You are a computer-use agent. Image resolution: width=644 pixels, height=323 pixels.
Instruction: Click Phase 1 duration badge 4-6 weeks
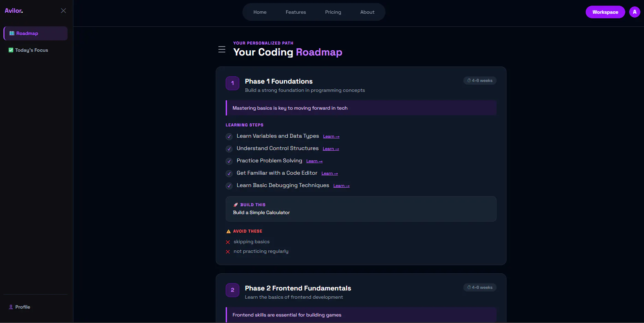480,80
